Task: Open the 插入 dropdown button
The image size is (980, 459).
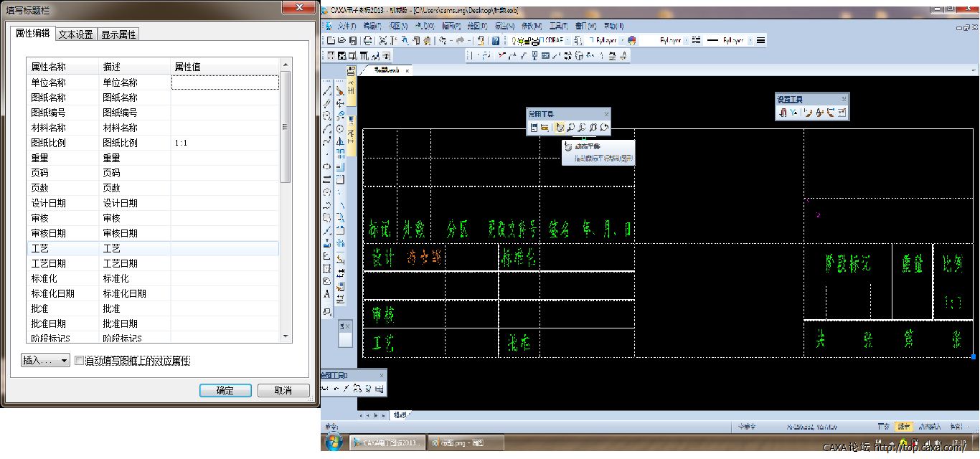Action: pos(45,361)
